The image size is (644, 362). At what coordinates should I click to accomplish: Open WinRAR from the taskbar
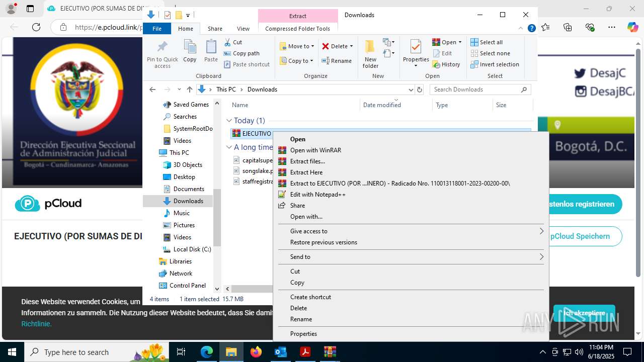330,352
